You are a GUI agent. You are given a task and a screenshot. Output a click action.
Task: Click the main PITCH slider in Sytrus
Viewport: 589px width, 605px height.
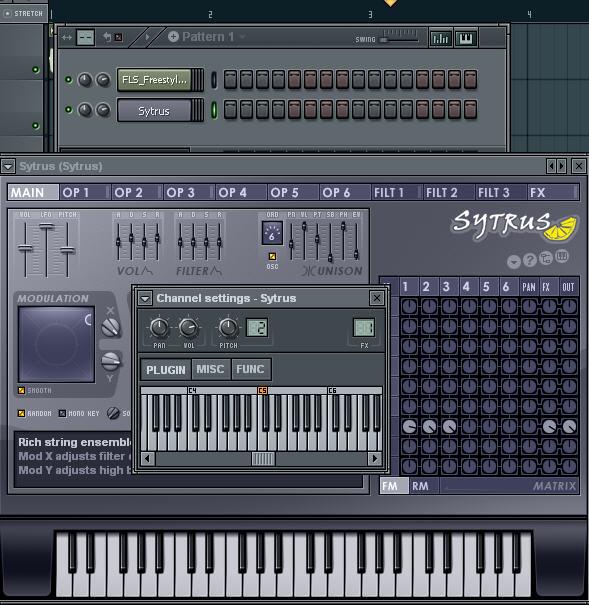[67, 249]
